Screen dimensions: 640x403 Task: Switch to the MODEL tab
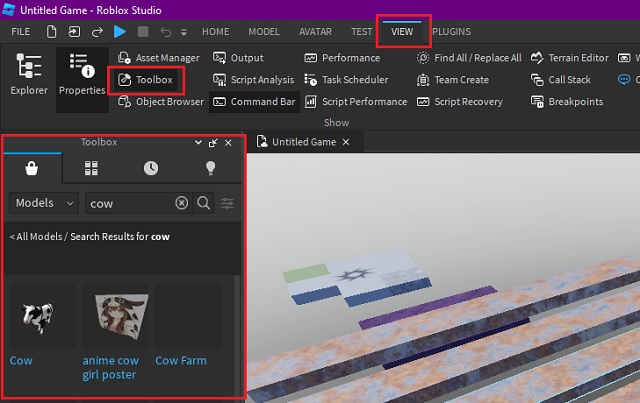click(264, 31)
